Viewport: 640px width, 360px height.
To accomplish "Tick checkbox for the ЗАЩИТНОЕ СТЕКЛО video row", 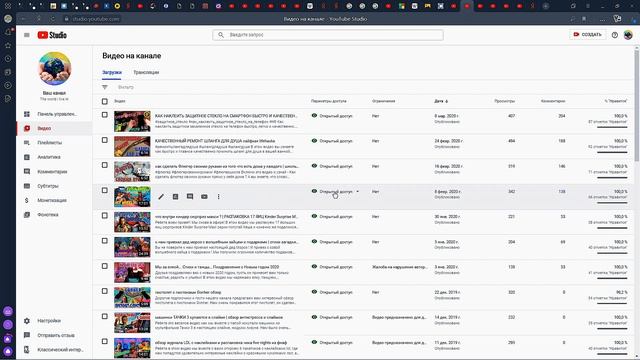I will coord(105,115).
